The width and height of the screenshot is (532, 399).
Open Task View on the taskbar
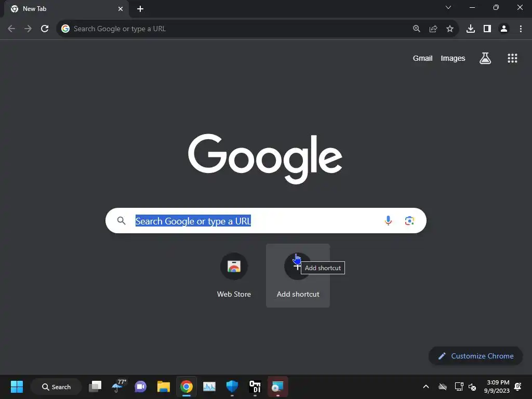point(95,387)
